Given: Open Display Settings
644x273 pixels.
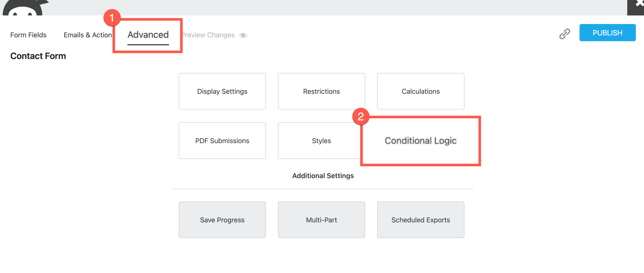Looking at the screenshot, I should (x=222, y=91).
